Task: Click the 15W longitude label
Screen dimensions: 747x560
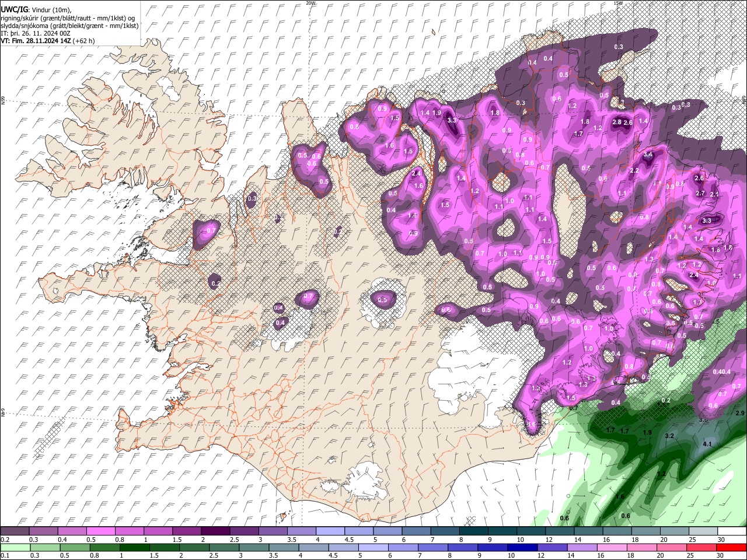Action: click(x=618, y=3)
